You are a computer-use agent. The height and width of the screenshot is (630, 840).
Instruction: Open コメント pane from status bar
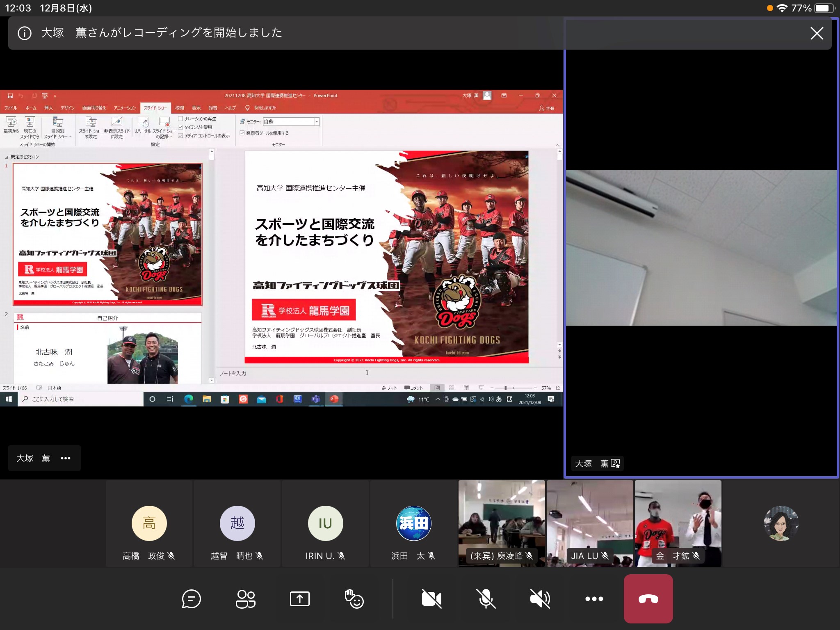[413, 388]
